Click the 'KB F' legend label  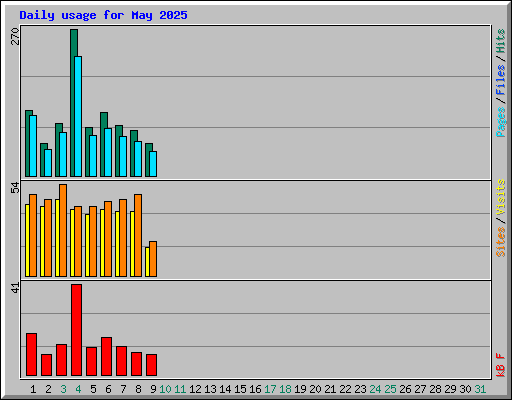pyautogui.click(x=501, y=365)
